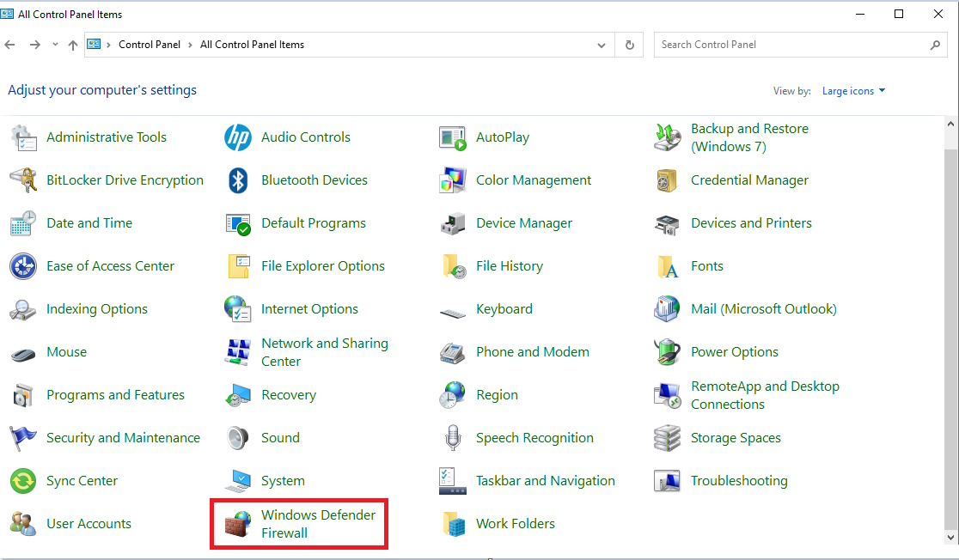Screen dimensions: 959x560
Task: Go forward with the Forward arrow
Action: coord(35,45)
